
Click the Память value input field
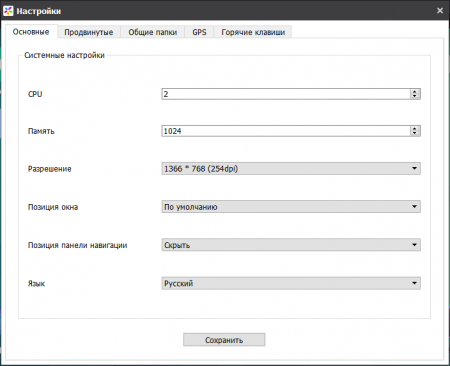pyautogui.click(x=286, y=131)
